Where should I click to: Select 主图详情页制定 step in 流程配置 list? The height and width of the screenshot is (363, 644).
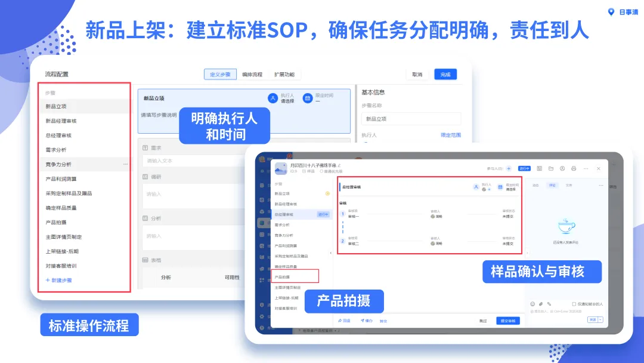point(84,237)
